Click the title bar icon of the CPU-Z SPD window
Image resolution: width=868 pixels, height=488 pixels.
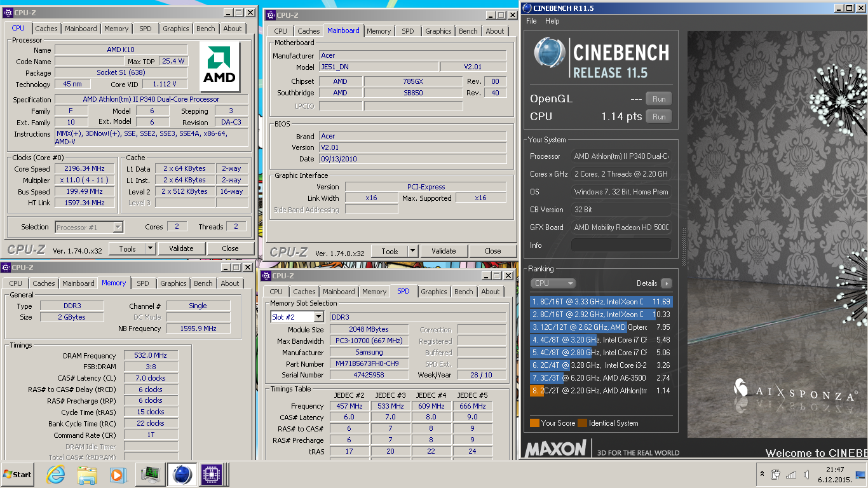tap(266, 275)
